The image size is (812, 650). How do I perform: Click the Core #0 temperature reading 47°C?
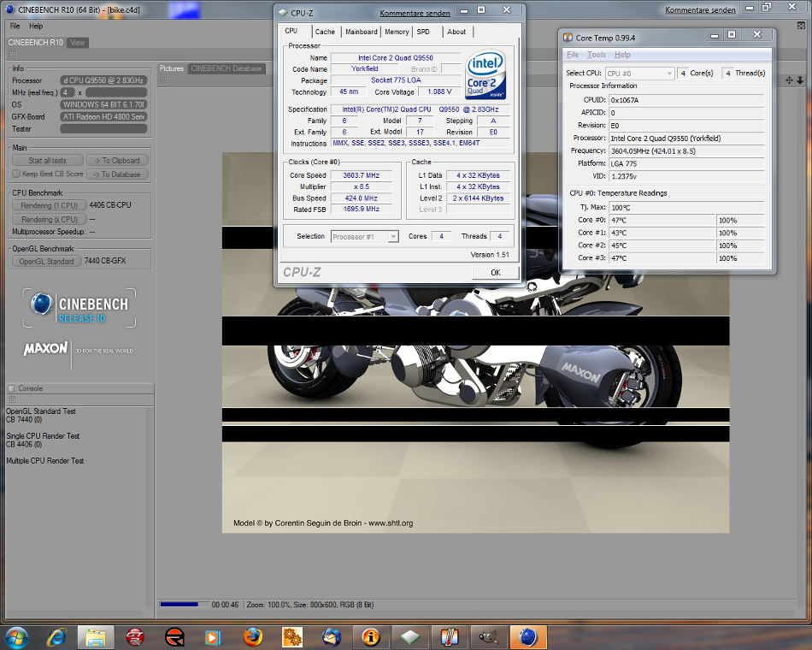pyautogui.click(x=662, y=220)
